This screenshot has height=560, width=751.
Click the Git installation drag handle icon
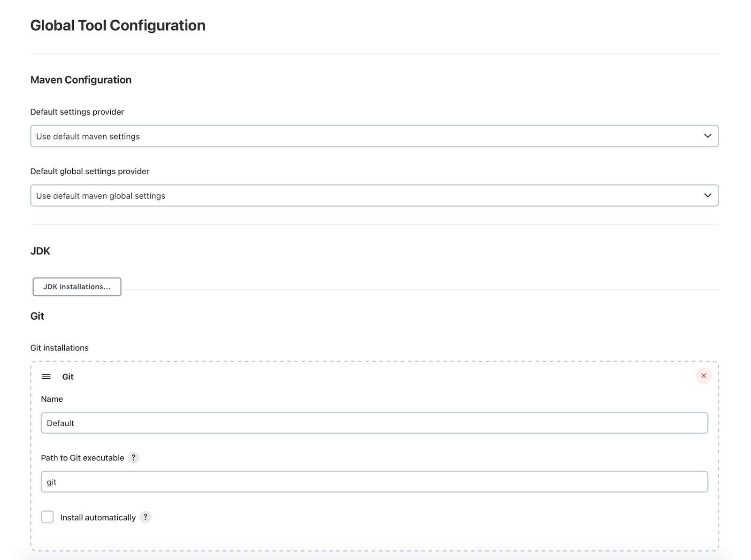pyautogui.click(x=46, y=376)
